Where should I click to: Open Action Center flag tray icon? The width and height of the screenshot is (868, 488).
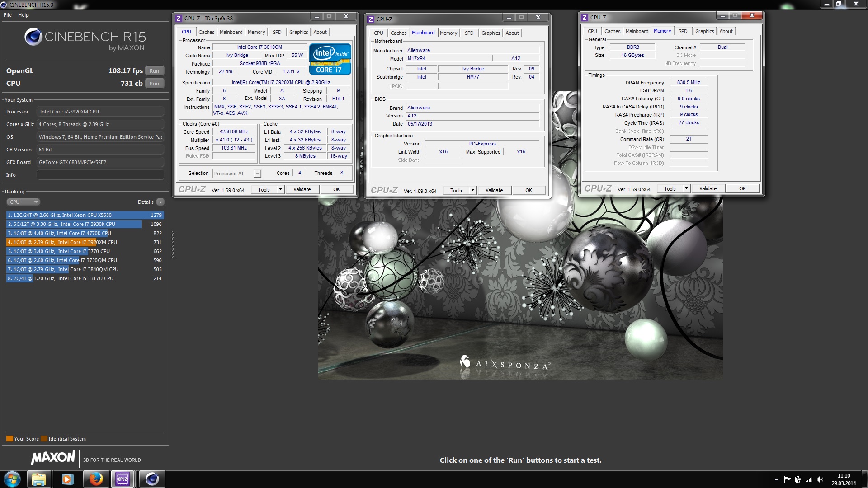[x=787, y=479]
